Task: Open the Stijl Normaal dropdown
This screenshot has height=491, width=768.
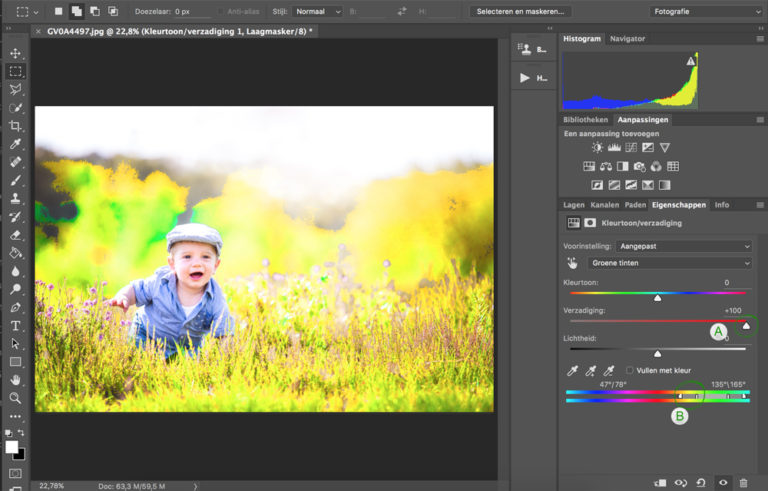Action: 318,11
